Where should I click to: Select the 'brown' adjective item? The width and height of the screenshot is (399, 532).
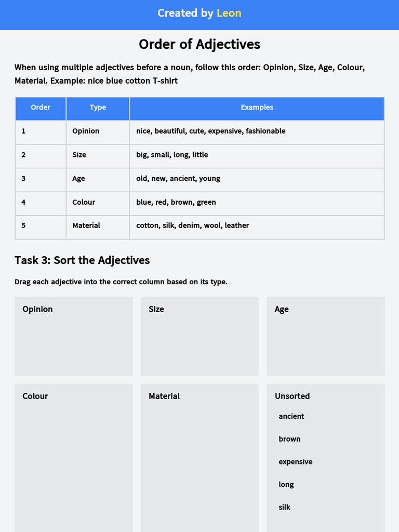[x=289, y=439]
